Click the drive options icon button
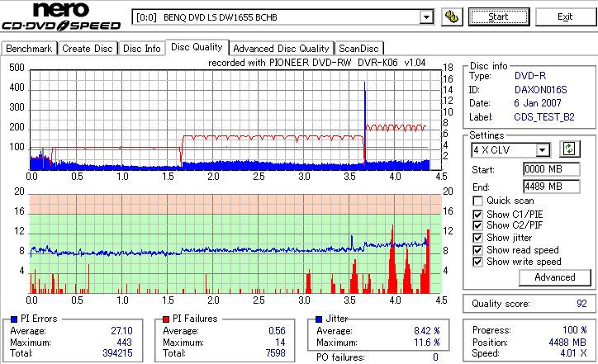Screen dimensions: 598x364 (x=452, y=17)
